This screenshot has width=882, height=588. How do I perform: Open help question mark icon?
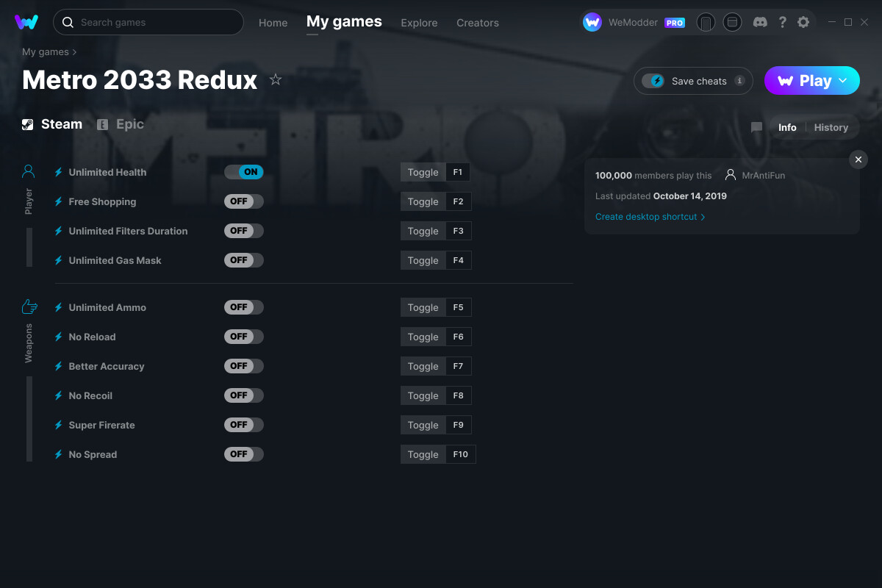[782, 22]
